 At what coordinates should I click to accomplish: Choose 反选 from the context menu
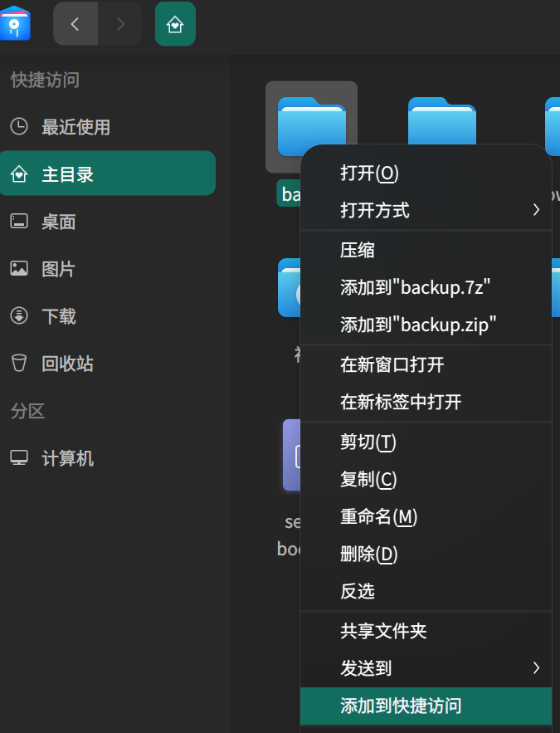pos(426,591)
